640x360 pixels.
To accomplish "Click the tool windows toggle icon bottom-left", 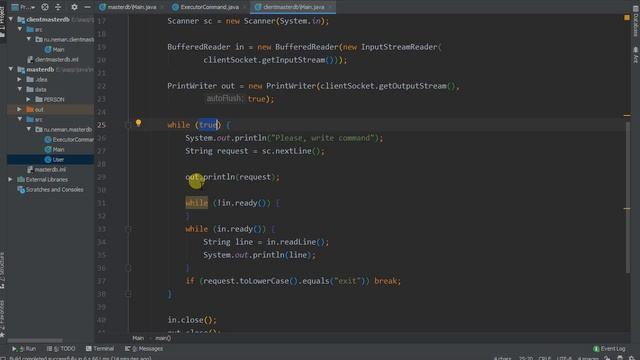I will pos(3,358).
